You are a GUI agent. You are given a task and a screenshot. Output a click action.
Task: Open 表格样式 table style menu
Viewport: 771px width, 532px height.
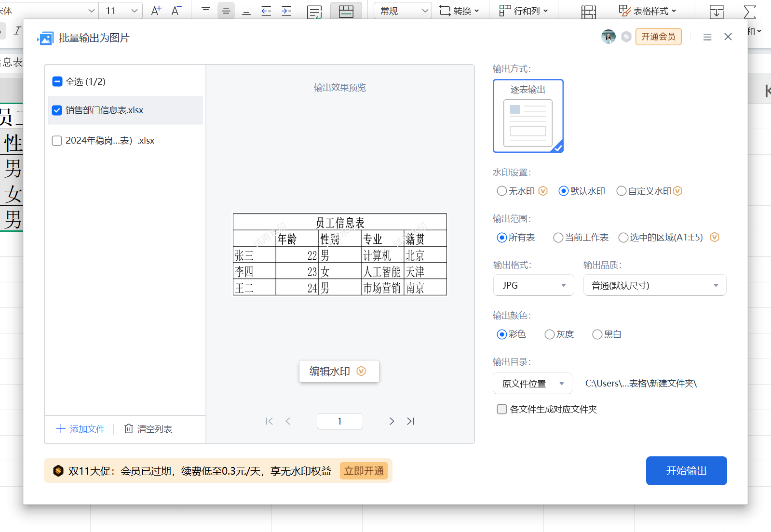coord(648,11)
